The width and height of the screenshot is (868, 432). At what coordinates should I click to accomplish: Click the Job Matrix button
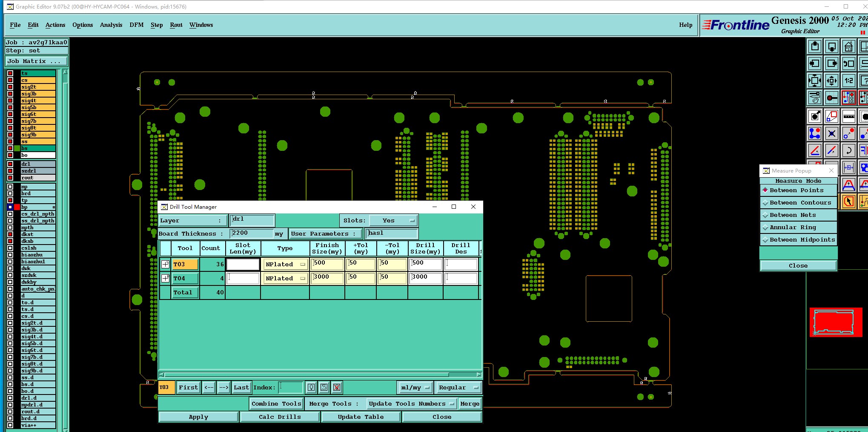36,61
